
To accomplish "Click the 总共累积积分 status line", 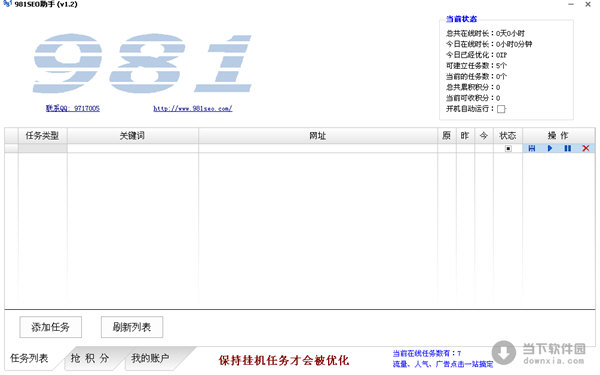I will tap(473, 87).
